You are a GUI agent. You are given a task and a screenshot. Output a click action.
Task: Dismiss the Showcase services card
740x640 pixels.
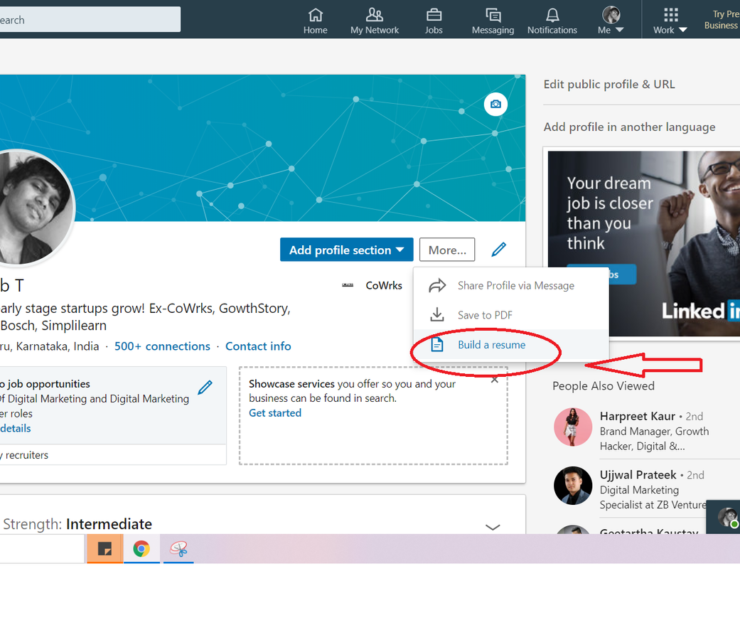click(x=494, y=380)
